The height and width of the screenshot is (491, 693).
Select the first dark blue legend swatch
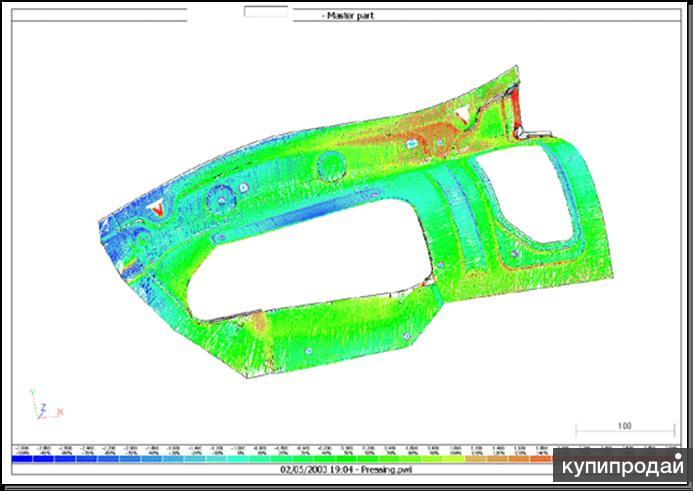[22, 459]
